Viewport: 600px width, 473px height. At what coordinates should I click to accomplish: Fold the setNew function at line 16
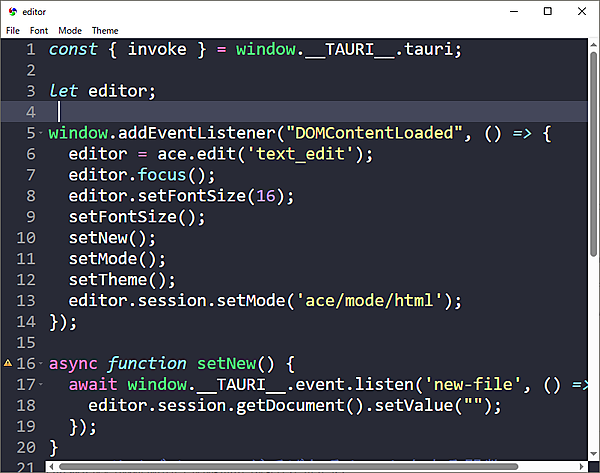[41, 364]
